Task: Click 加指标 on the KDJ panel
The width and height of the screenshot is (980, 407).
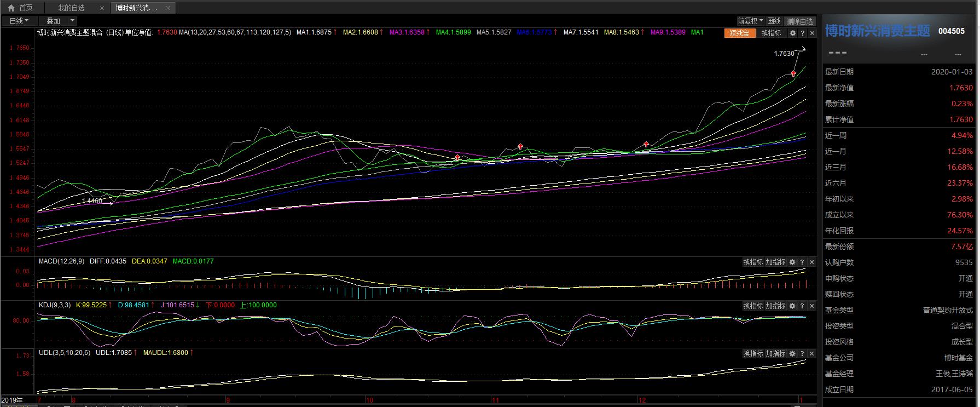Action: (775, 306)
